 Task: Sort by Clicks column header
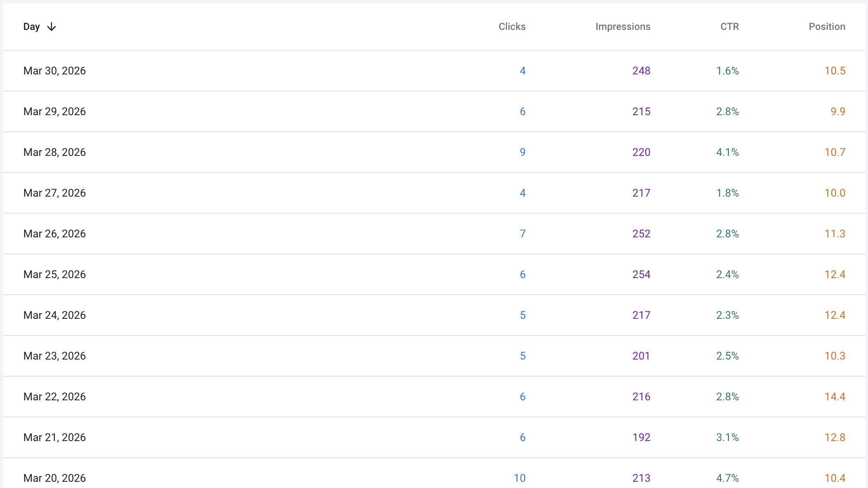(x=512, y=27)
